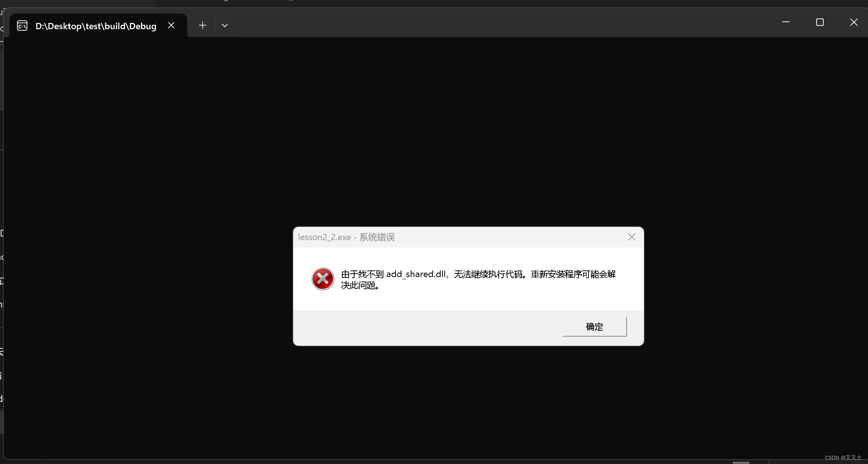Viewport: 868px width, 464px height.
Task: Click the empty terminal title bar area
Action: pos(481,23)
